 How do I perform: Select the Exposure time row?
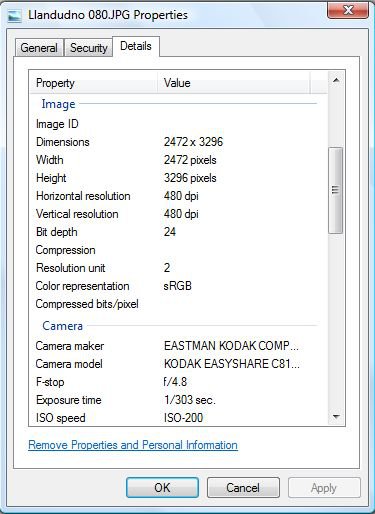179,400
